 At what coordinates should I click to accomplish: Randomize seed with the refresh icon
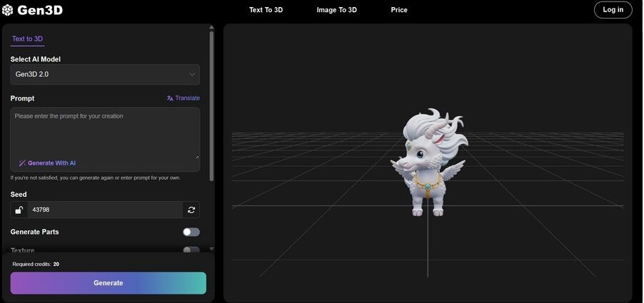(x=191, y=210)
